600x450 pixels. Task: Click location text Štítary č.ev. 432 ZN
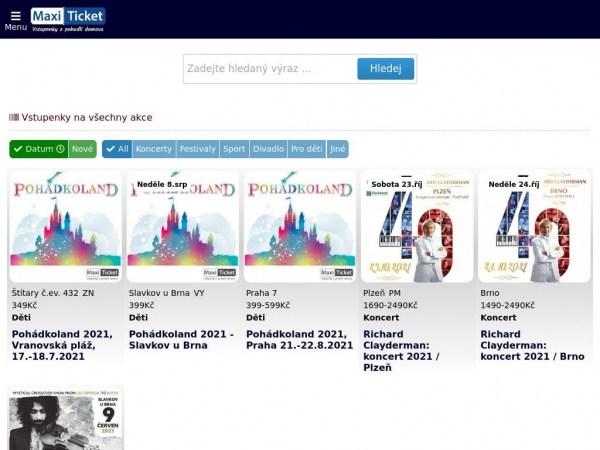(x=53, y=293)
